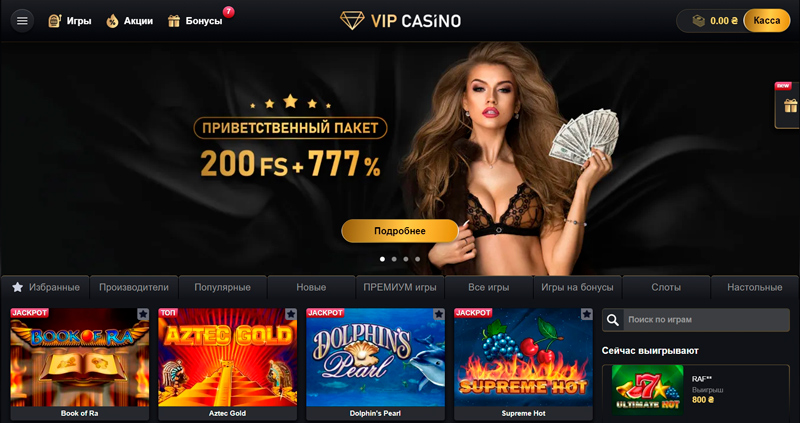Open Бонусы with notification badge
Screen dimensions: 800x423
coord(196,21)
